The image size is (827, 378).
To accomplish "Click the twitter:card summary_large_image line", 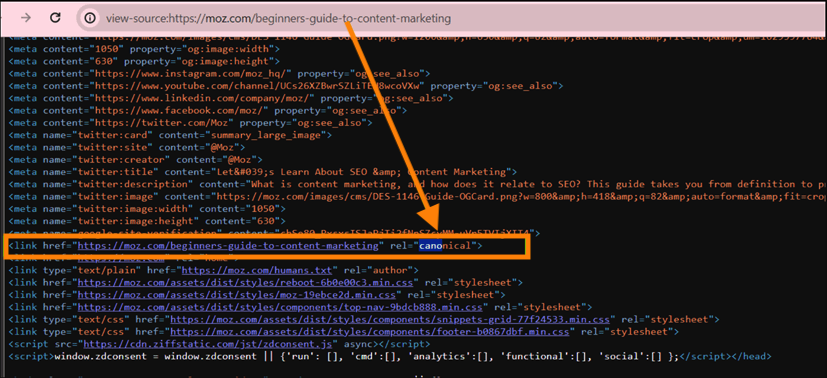I will click(x=170, y=135).
